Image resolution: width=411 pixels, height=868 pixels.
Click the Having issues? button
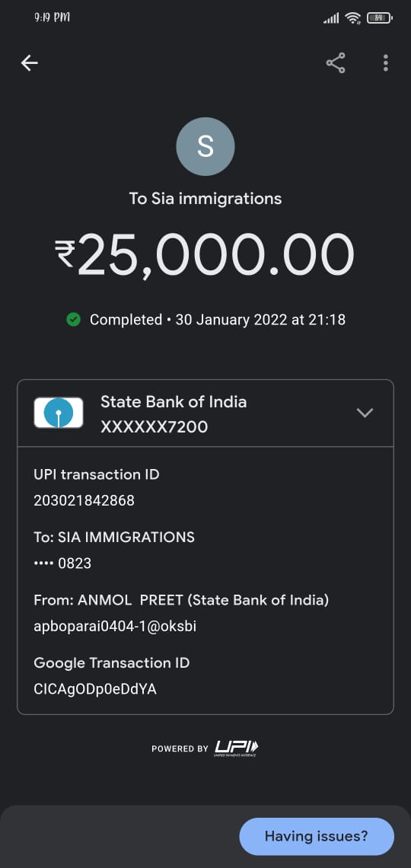[x=317, y=836]
